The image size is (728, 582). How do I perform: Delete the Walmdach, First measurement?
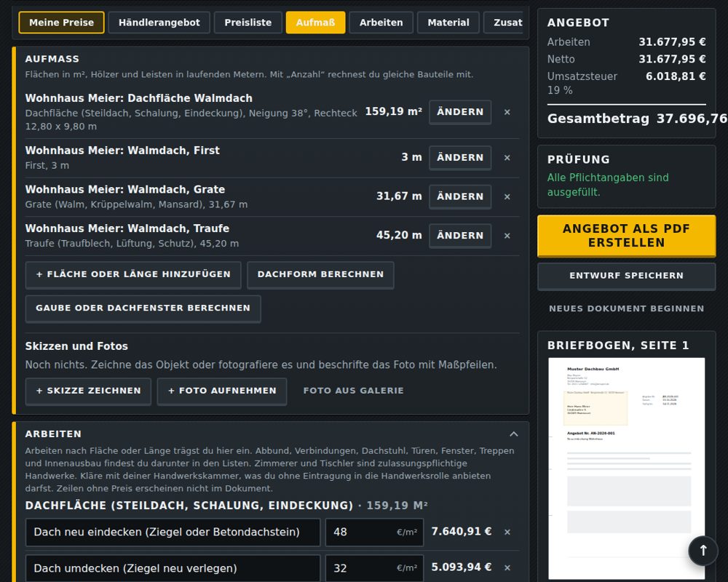tap(507, 158)
